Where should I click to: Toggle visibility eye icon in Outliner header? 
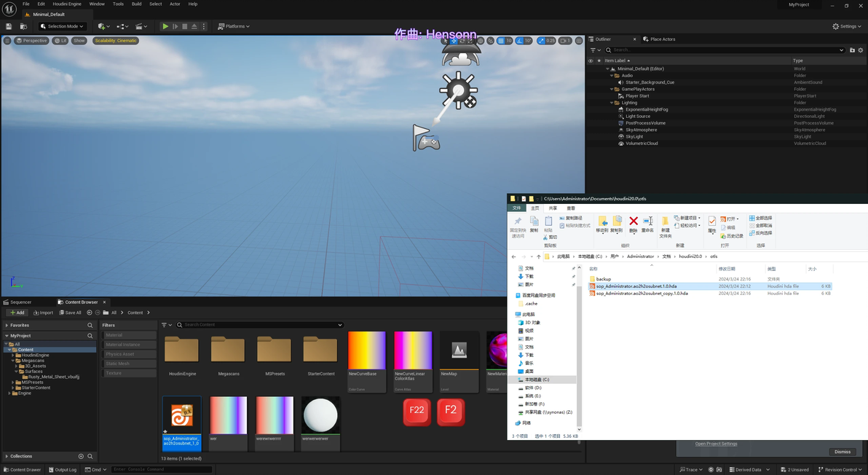tap(591, 60)
